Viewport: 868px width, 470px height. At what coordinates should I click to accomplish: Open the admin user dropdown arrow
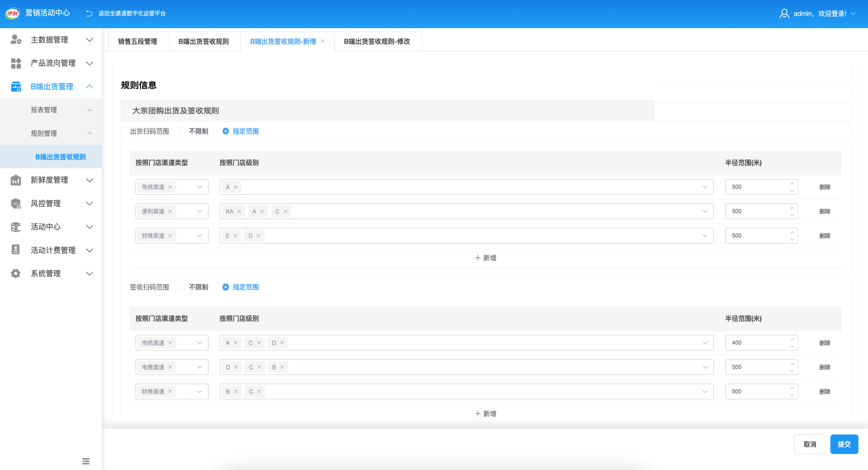coord(853,14)
